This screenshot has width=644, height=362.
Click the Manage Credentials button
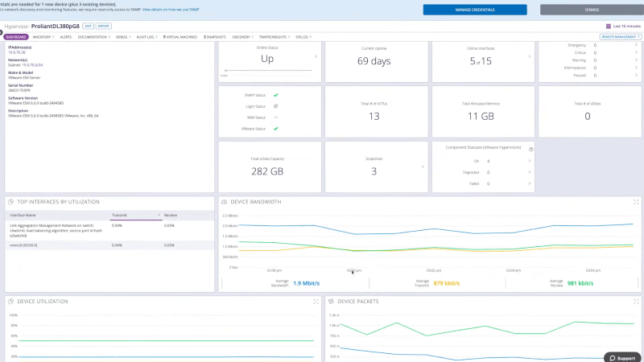point(475,10)
